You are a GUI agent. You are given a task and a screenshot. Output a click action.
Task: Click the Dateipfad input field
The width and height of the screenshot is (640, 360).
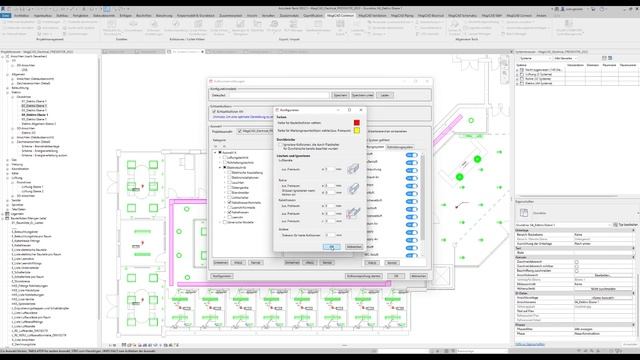pyautogui.click(x=279, y=95)
